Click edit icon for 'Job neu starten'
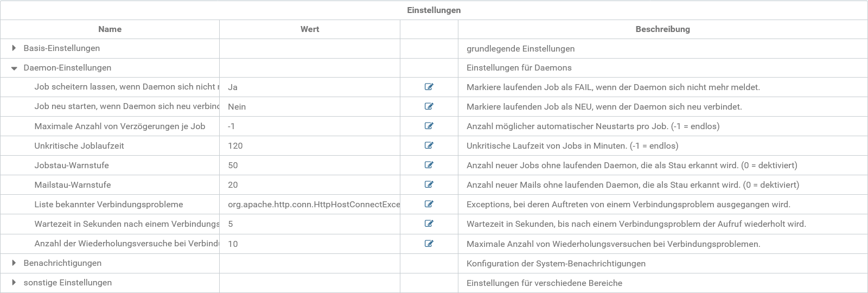 click(429, 106)
